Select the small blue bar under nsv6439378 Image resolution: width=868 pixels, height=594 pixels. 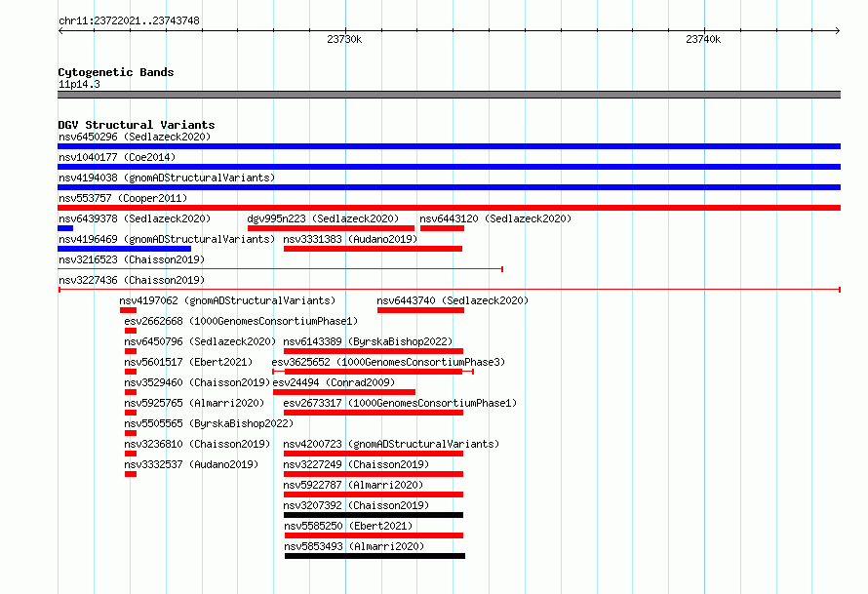65,228
